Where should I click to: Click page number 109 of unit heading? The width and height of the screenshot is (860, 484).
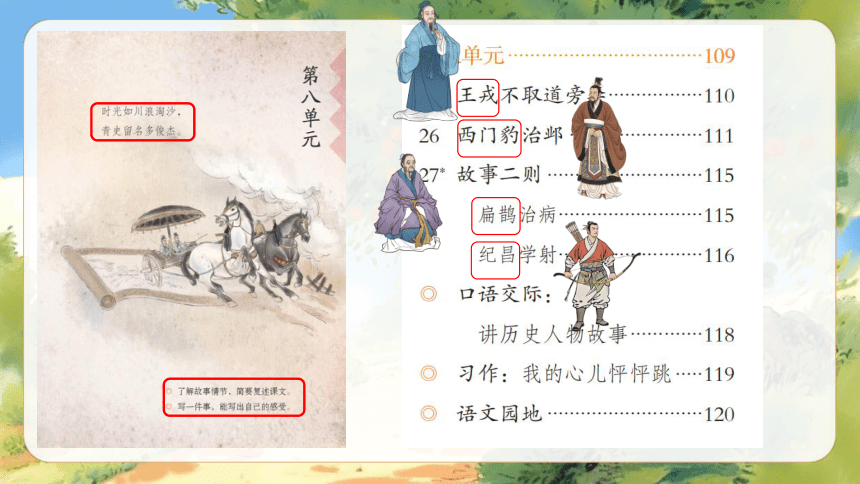(x=719, y=55)
